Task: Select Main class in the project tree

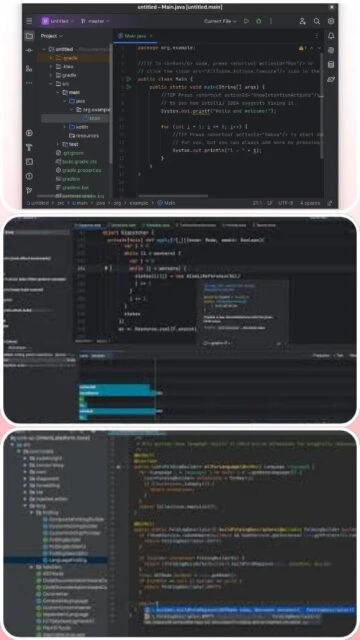Action: click(x=91, y=118)
